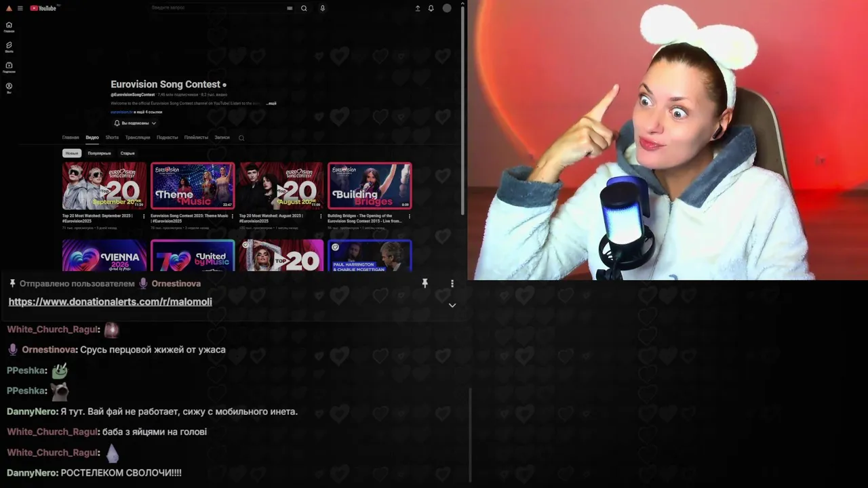This screenshot has height=488, width=868.
Task: Open the Building Bridges video thumbnail
Action: (370, 186)
